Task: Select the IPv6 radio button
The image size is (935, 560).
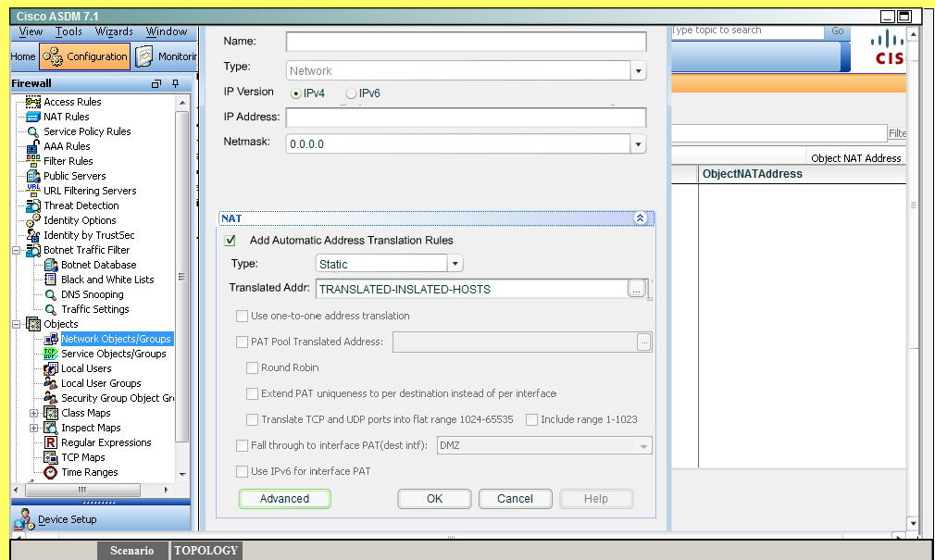Action: coord(352,93)
